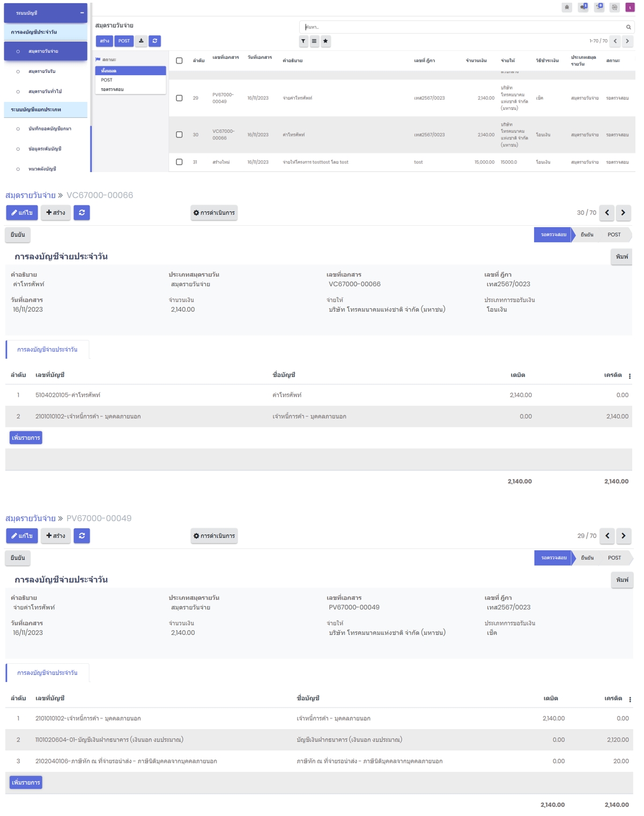Click the debug bug icon in top bar
The width and height of the screenshot is (644, 816).
click(x=567, y=8)
